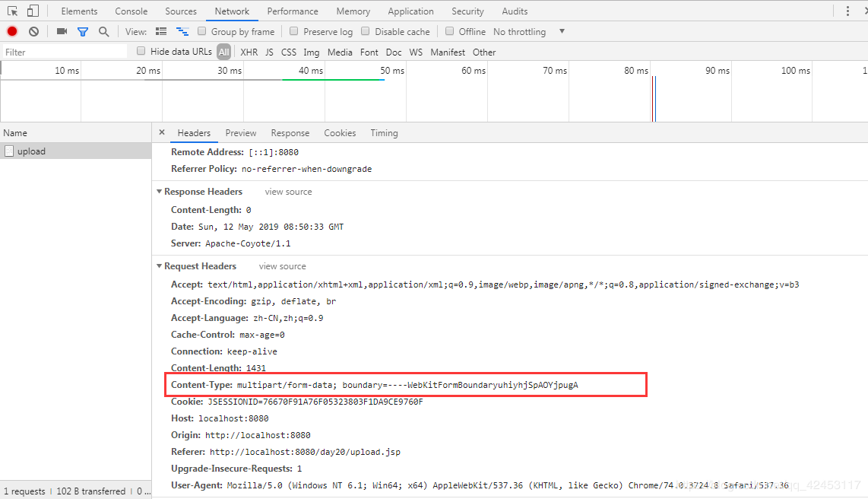Filter requests by Doc

click(x=394, y=52)
